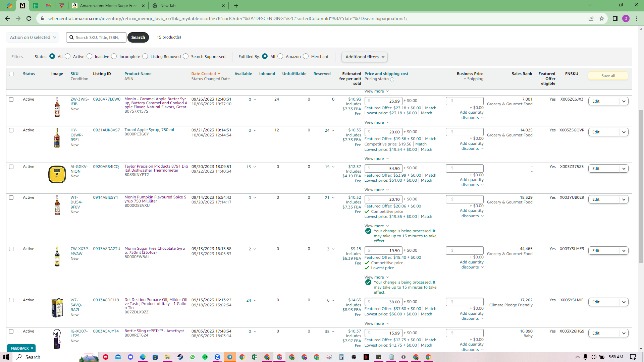Select the Inactive status filter
The width and height of the screenshot is (644, 362).
pos(90,56)
